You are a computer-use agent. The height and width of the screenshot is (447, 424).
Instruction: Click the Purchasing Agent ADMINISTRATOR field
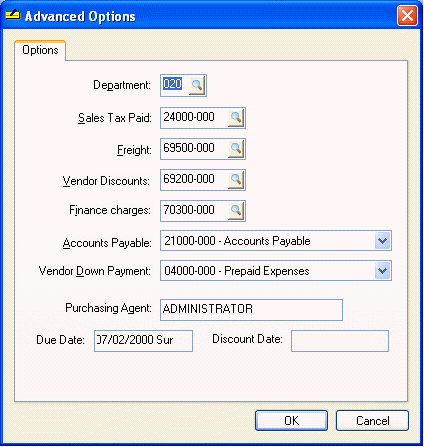tap(251, 310)
